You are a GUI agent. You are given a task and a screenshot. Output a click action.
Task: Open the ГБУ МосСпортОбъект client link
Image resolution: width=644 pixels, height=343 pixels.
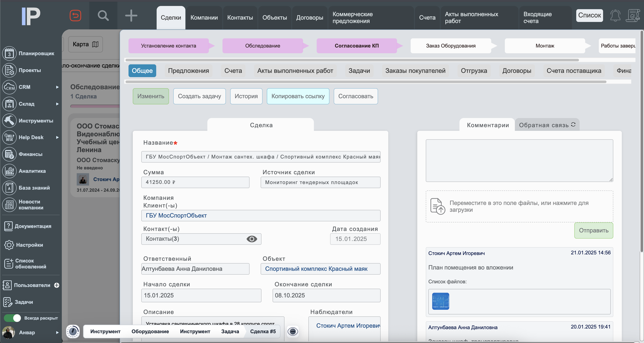point(176,216)
